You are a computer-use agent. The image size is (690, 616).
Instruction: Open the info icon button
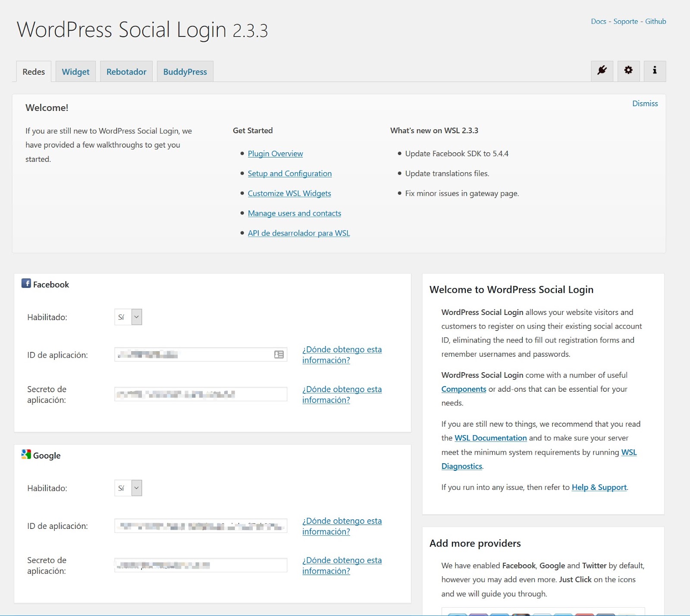coord(655,71)
